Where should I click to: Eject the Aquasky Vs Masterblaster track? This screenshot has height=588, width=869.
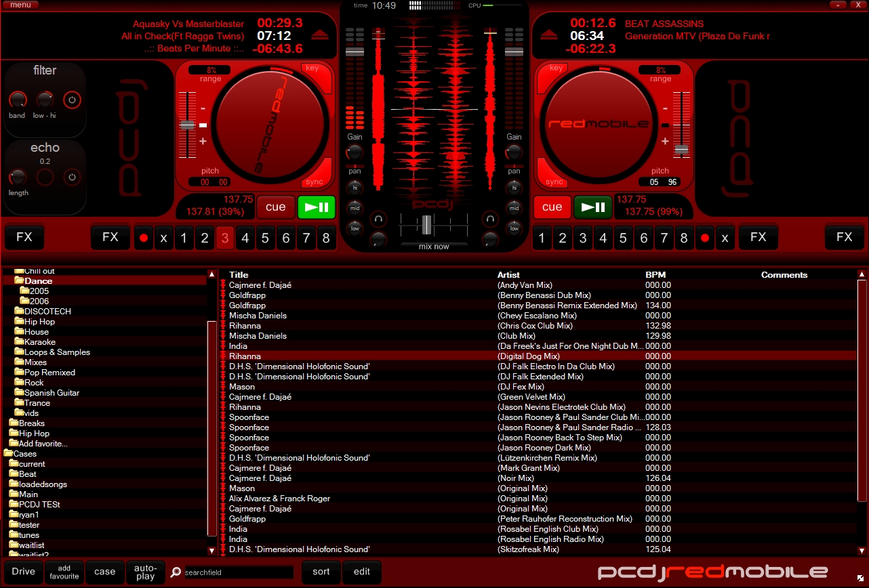(321, 35)
